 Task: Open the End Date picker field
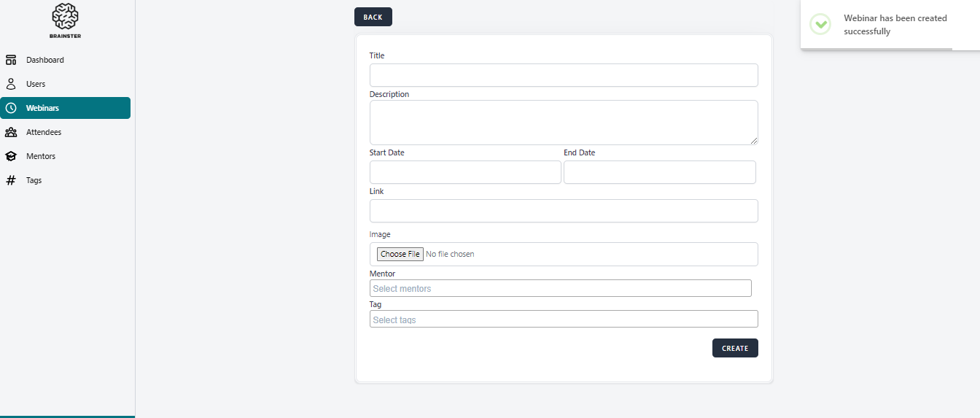tap(659, 172)
